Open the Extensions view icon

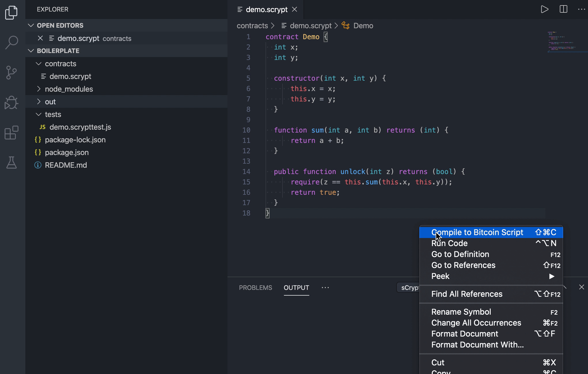coord(12,133)
